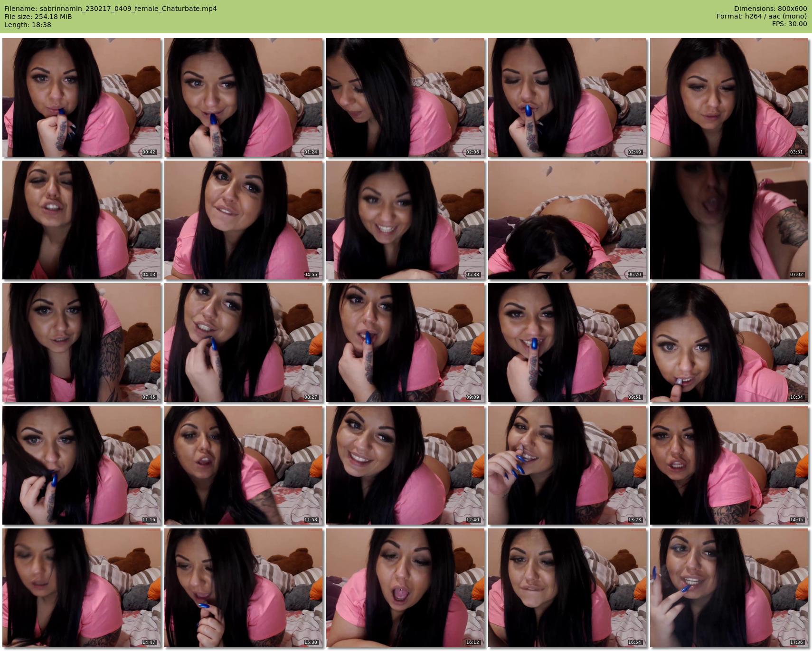Pick the 16:12 thumbnail
Viewport: 812px width, 651px height.
(x=406, y=588)
